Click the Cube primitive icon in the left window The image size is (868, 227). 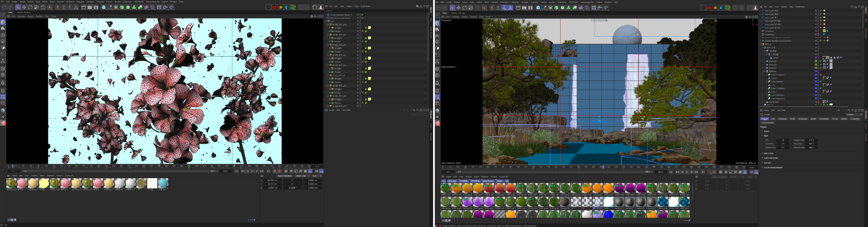tap(104, 7)
